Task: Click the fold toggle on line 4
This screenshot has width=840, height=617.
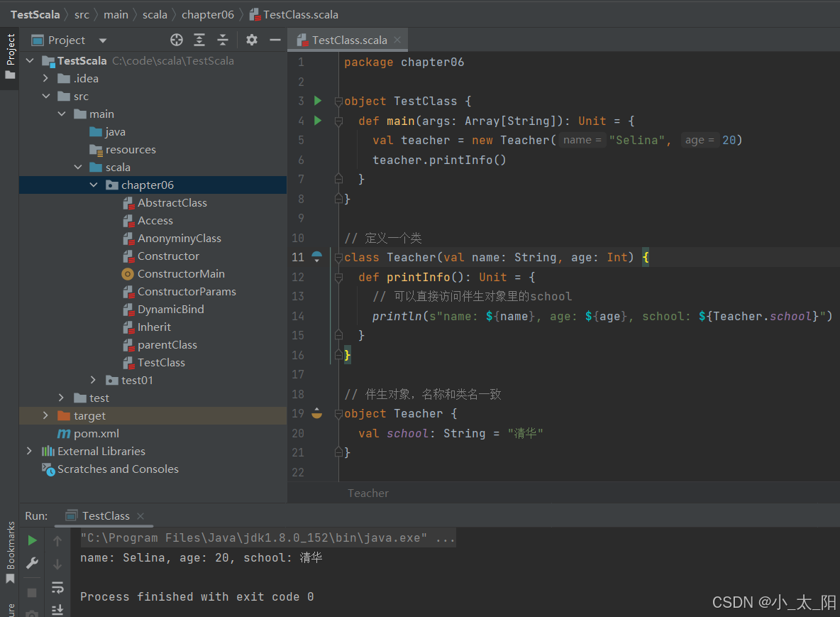Action: pyautogui.click(x=338, y=121)
